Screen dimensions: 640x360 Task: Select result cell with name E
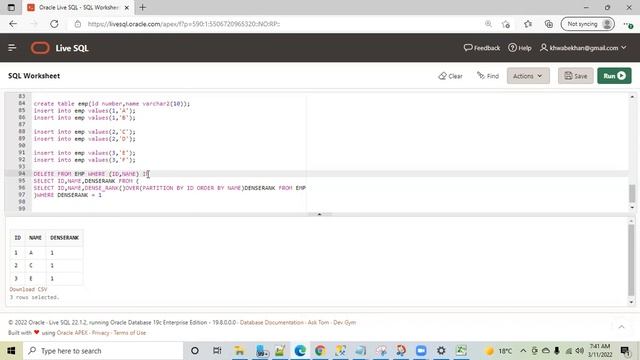pos(31,278)
